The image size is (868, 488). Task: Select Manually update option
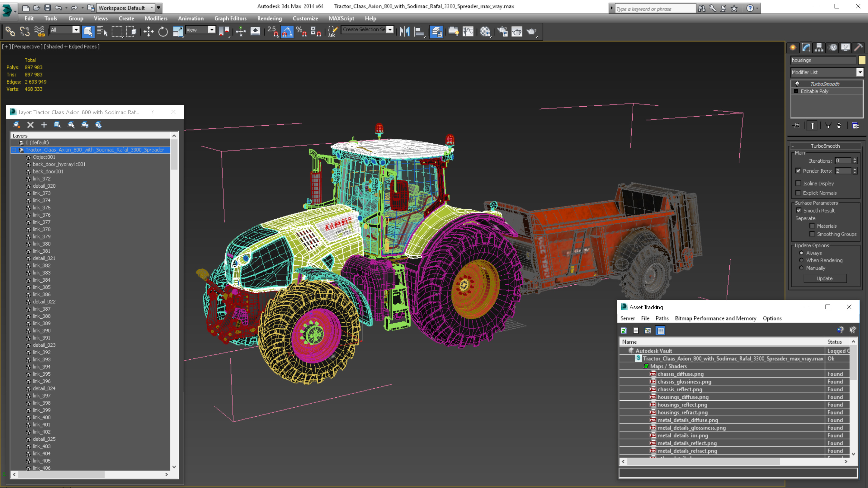802,268
